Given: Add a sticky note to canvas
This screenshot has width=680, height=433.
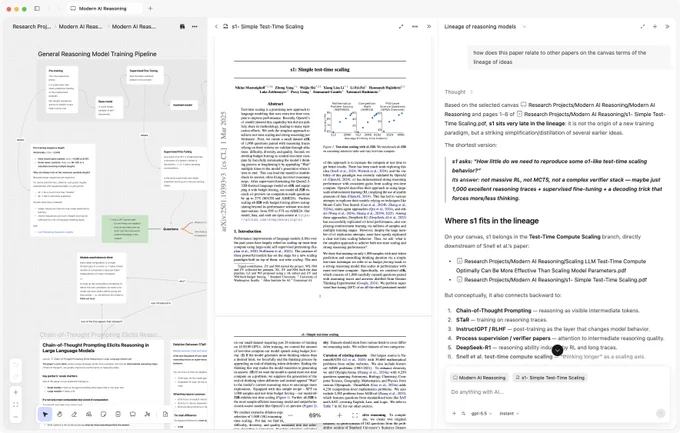Looking at the screenshot, I should pyautogui.click(x=103, y=414).
